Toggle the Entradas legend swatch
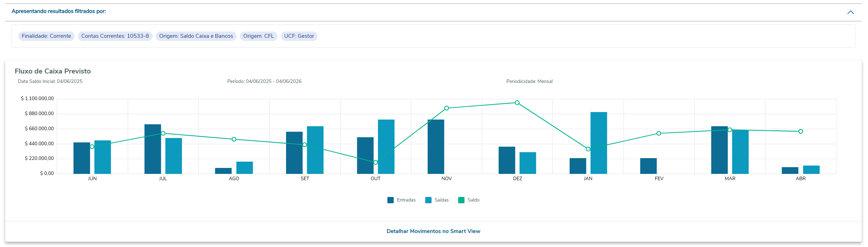The height and width of the screenshot is (247, 868). 391,200
